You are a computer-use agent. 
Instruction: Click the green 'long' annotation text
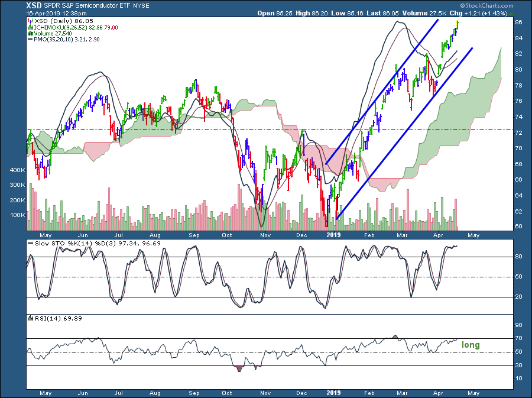pyautogui.click(x=471, y=345)
